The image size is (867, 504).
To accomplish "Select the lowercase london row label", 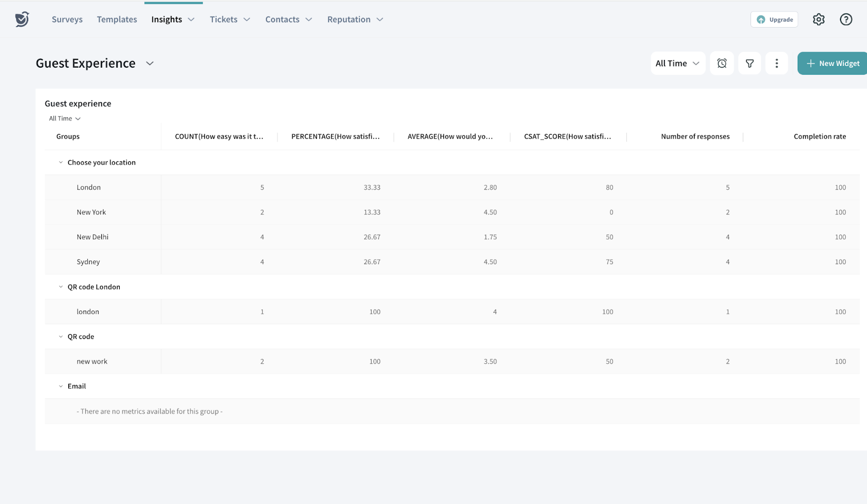I will (88, 312).
